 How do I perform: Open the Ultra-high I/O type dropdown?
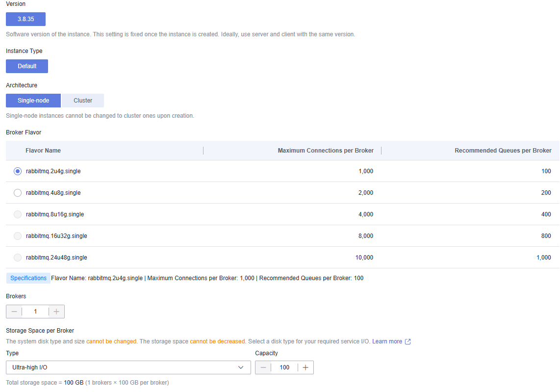128,367
